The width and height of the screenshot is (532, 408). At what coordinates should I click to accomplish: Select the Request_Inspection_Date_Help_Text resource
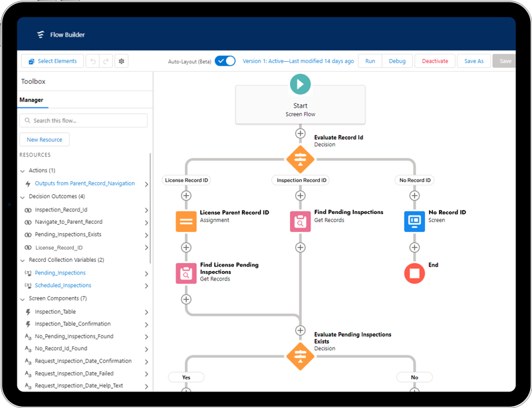[x=78, y=386]
